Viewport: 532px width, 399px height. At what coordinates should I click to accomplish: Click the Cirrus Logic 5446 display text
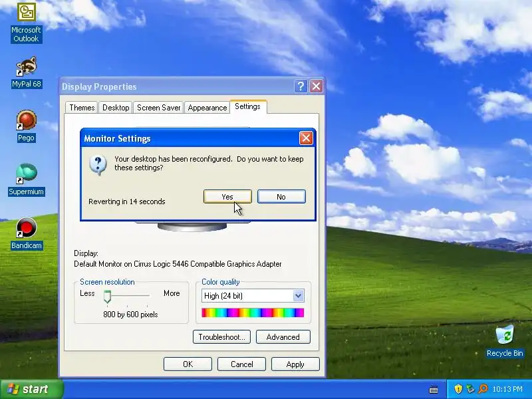(178, 264)
